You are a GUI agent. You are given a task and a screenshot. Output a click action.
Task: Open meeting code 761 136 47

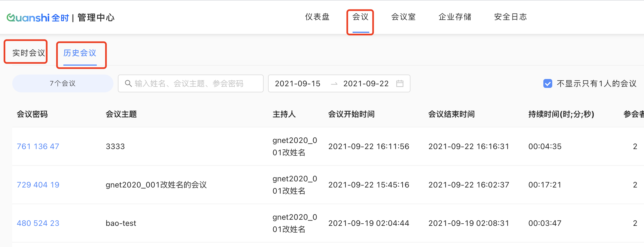coord(38,146)
